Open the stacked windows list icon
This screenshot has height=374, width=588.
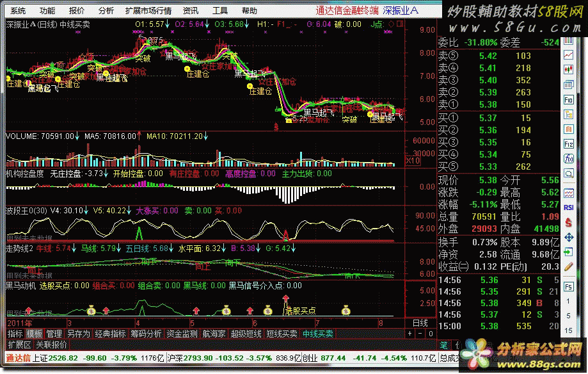pyautogui.click(x=569, y=85)
